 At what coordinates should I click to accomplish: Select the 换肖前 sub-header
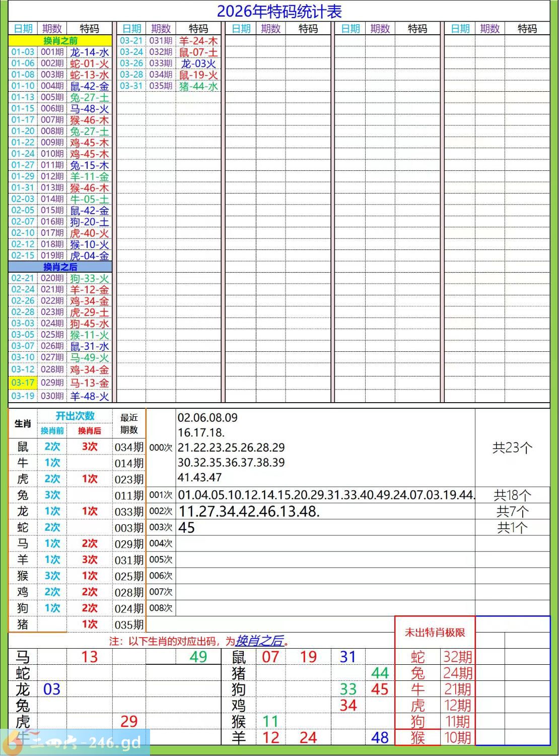pyautogui.click(x=52, y=431)
